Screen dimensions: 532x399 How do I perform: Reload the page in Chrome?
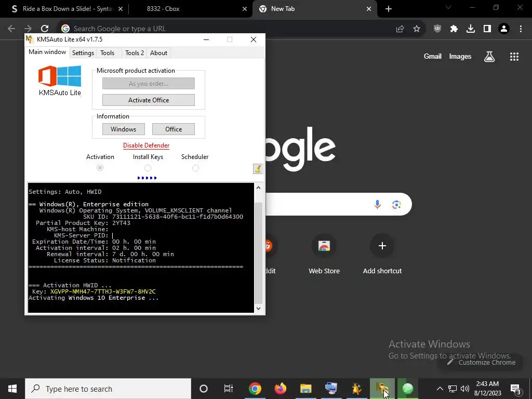(x=45, y=29)
